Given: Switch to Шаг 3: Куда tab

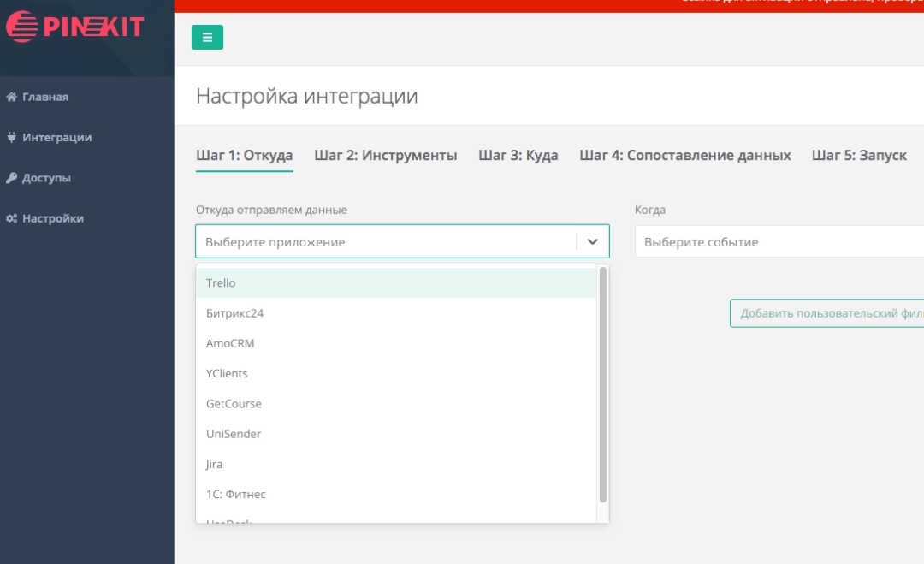Looking at the screenshot, I should click(518, 155).
